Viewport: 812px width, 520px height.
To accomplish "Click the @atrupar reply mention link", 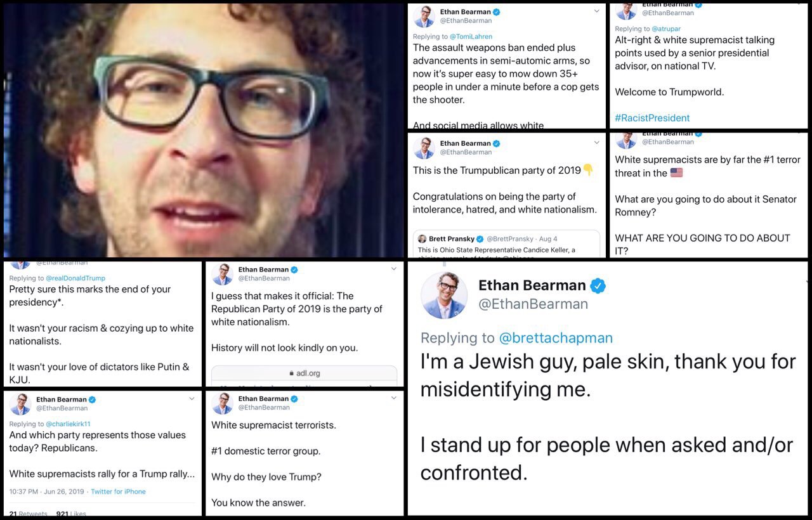I will click(x=662, y=29).
